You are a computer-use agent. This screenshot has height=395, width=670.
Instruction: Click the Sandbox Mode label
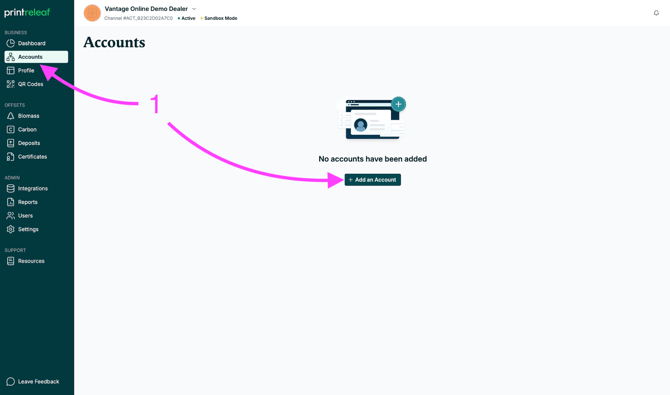[x=219, y=18]
